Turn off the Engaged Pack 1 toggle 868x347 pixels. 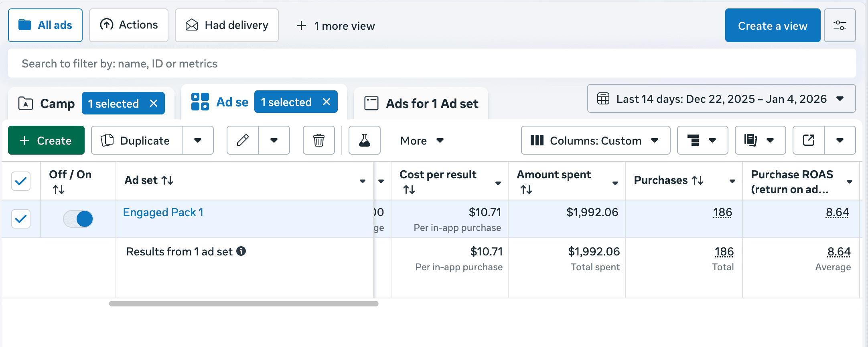(78, 219)
